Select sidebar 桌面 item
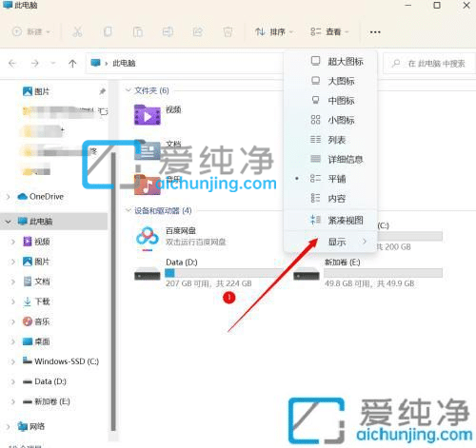Screen dimensions: 476x448 [36, 341]
